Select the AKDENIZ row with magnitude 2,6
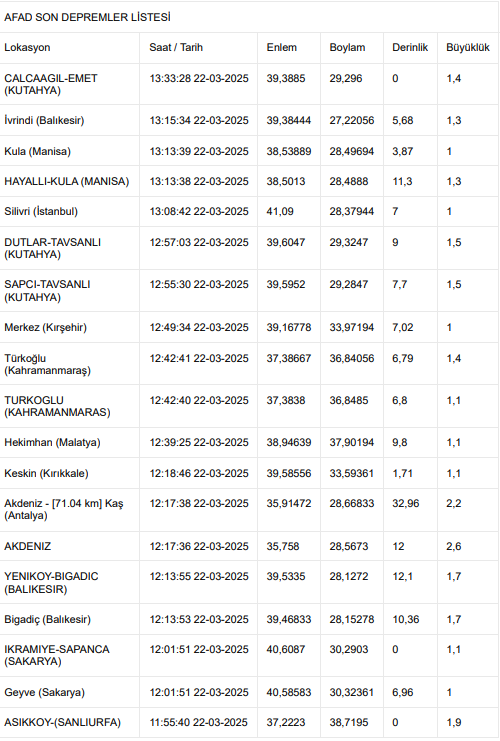Screen dimensions: 500x741 [250, 546]
